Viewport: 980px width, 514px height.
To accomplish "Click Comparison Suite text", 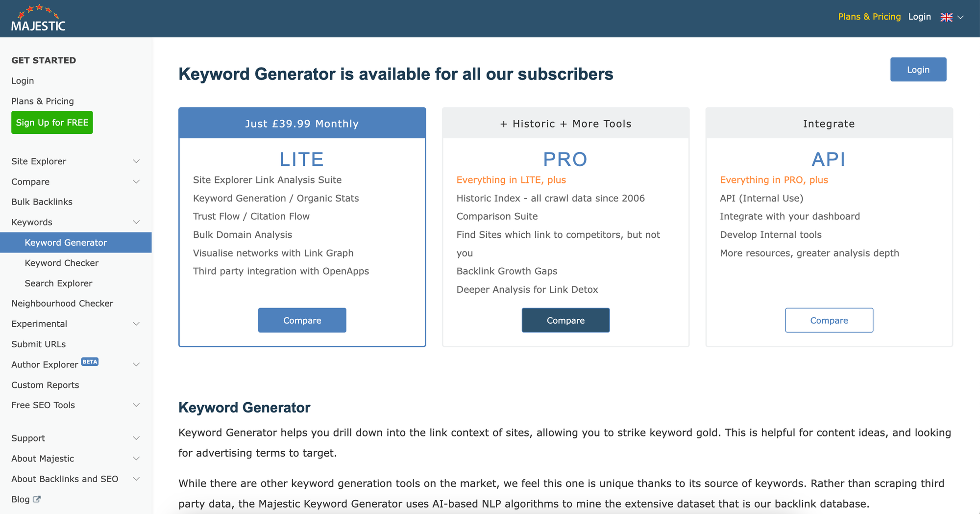I will [497, 216].
